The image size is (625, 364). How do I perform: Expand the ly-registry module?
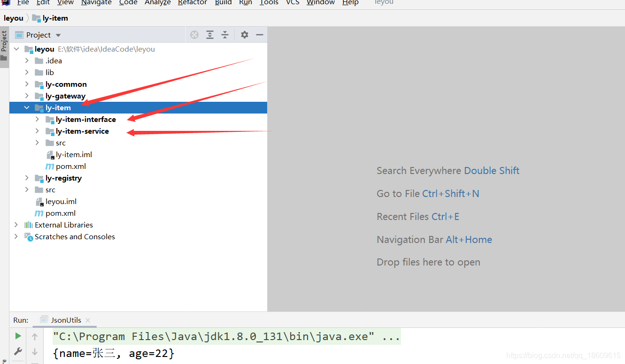pyautogui.click(x=27, y=178)
